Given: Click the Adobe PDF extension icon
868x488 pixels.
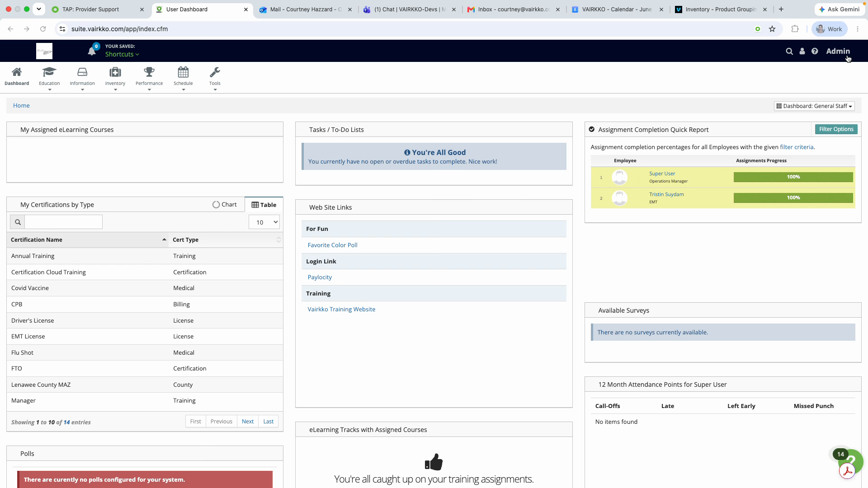Looking at the screenshot, I should (x=847, y=471).
